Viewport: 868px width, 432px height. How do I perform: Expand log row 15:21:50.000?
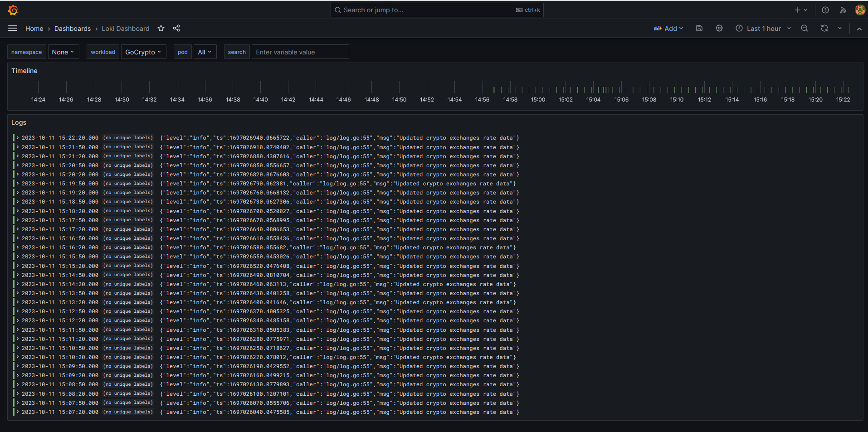(x=18, y=147)
